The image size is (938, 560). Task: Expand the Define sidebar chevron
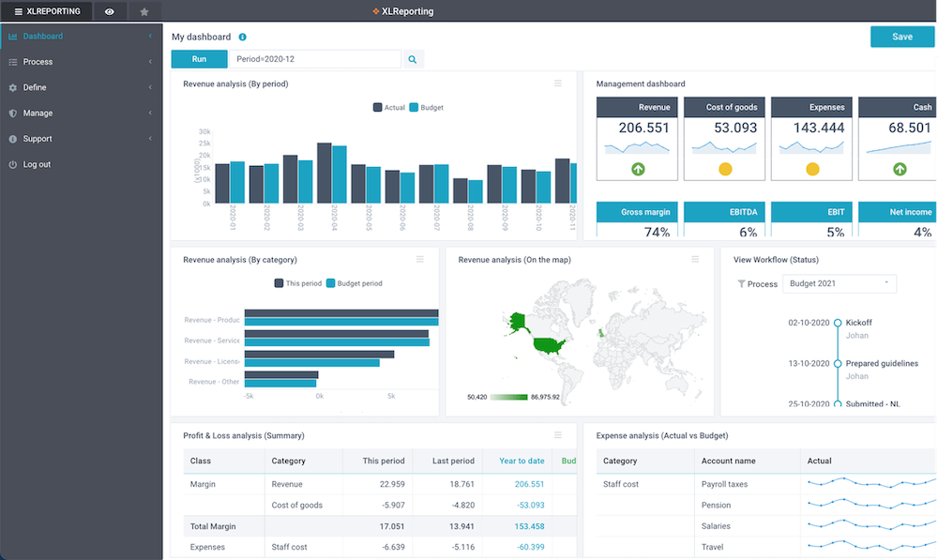coord(150,88)
